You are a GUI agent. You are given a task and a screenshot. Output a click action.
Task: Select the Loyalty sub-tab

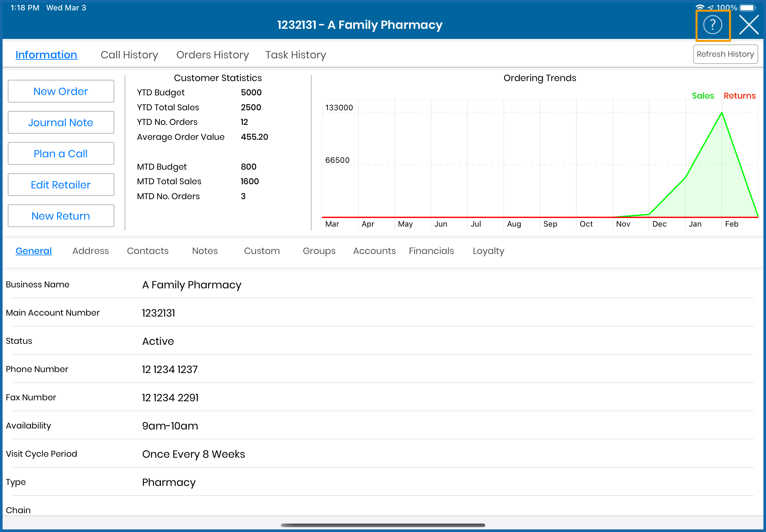pos(488,251)
